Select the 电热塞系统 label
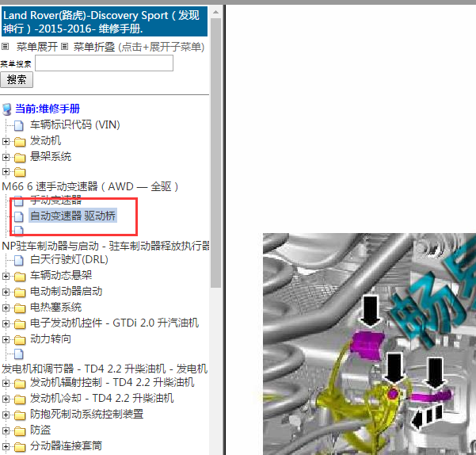The width and height of the screenshot is (476, 455). tap(56, 307)
